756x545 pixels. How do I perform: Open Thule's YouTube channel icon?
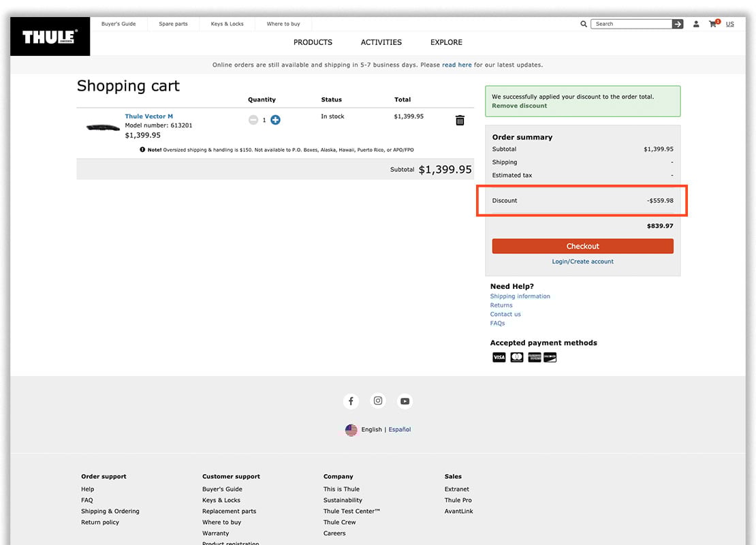405,401
